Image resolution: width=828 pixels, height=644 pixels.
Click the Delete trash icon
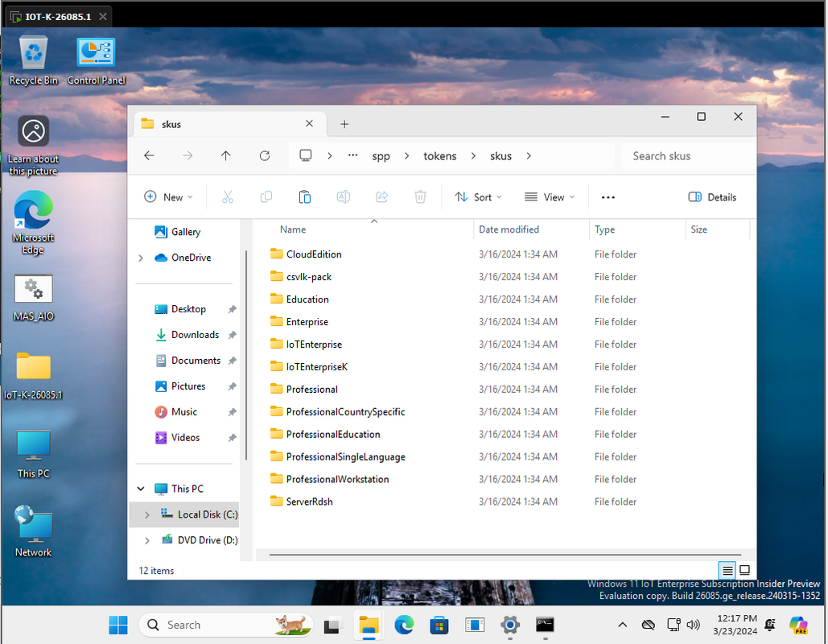tap(420, 197)
